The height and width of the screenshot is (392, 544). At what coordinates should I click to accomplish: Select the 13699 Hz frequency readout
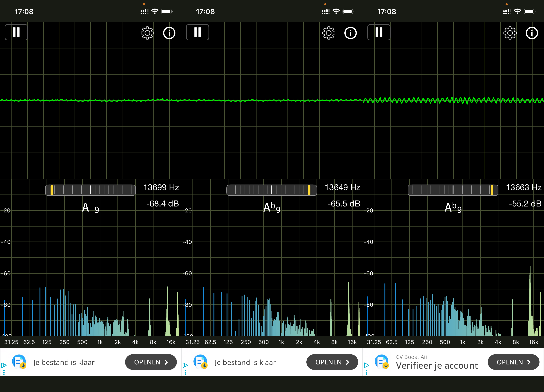coord(161,187)
